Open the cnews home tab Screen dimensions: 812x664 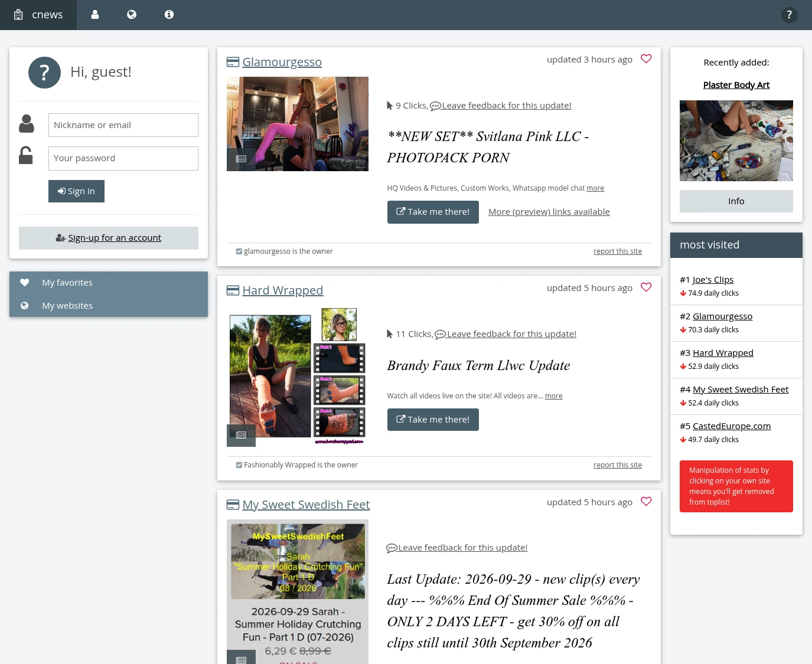(38, 15)
